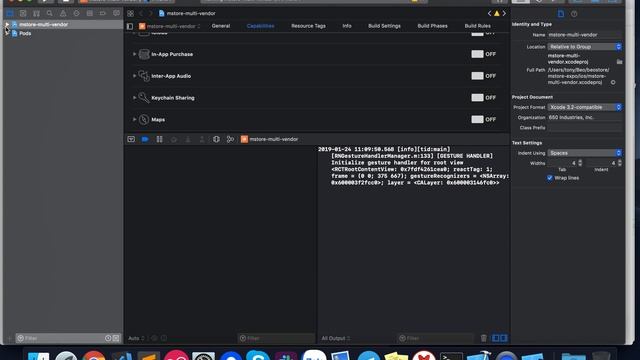Open Terminal from the Dock
Image resolution: width=640 pixels, height=360 pixels.
point(451,356)
